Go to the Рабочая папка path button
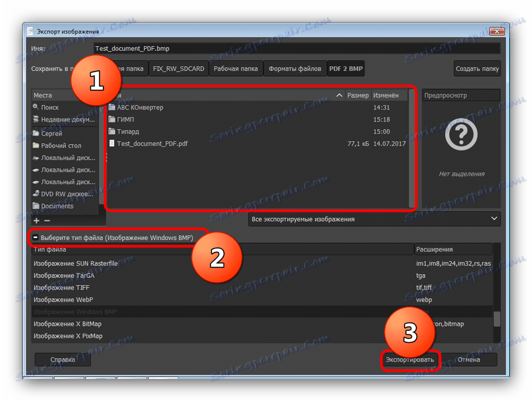 pyautogui.click(x=236, y=69)
